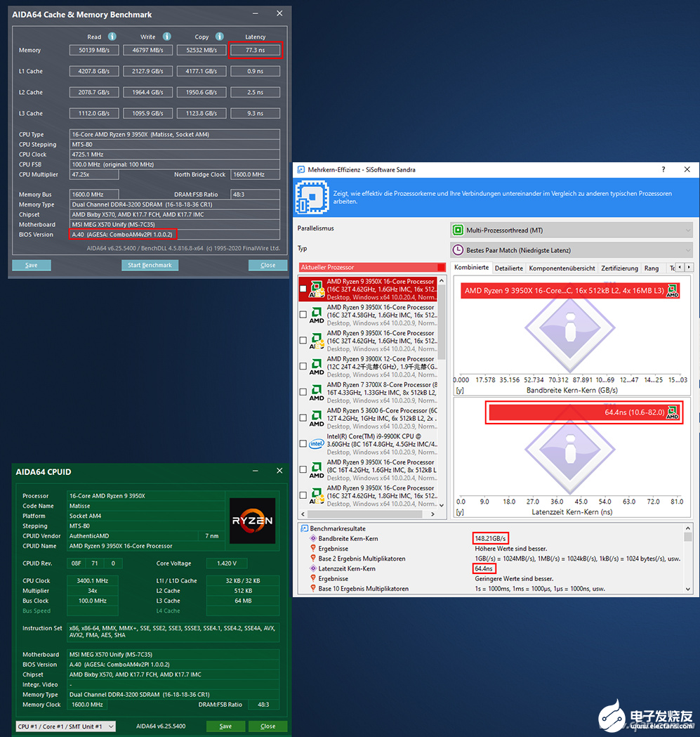Click the clock icon beside Bestes Paar Match
This screenshot has width=700, height=737.
point(458,250)
